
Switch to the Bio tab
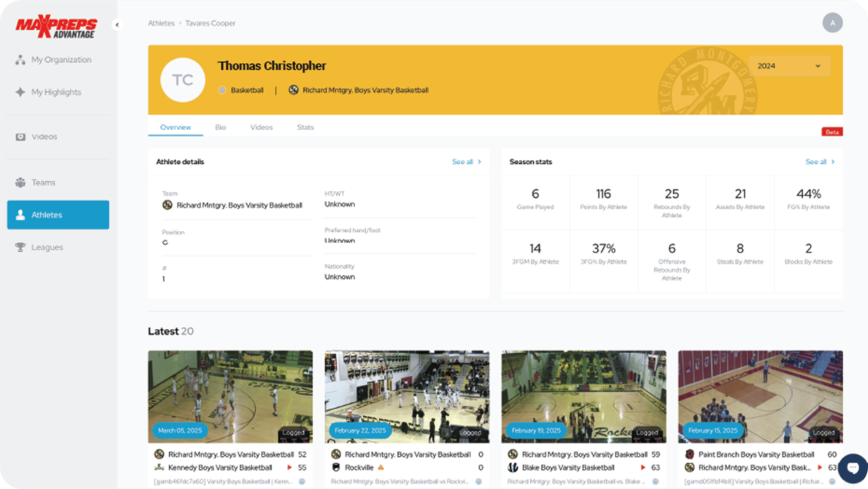[220, 127]
